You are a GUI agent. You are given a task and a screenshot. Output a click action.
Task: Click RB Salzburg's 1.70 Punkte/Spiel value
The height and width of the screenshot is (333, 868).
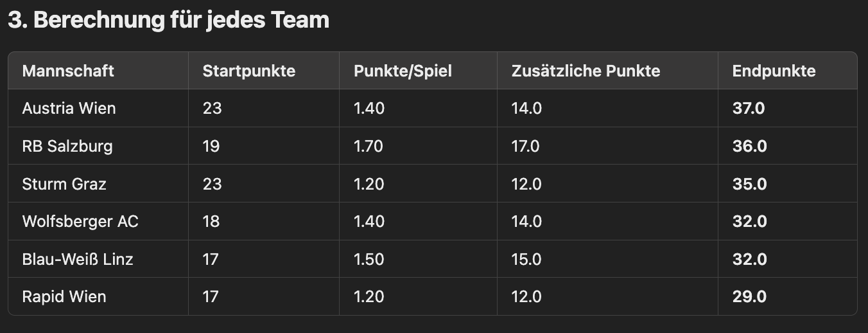click(369, 146)
